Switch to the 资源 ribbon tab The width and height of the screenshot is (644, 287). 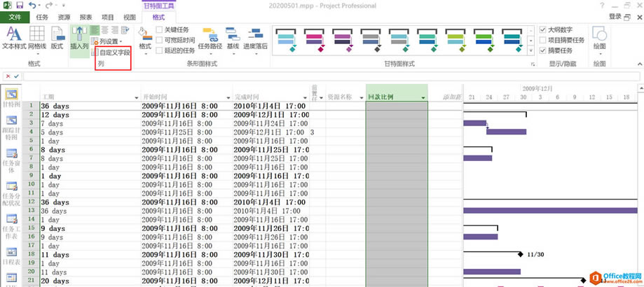click(64, 17)
